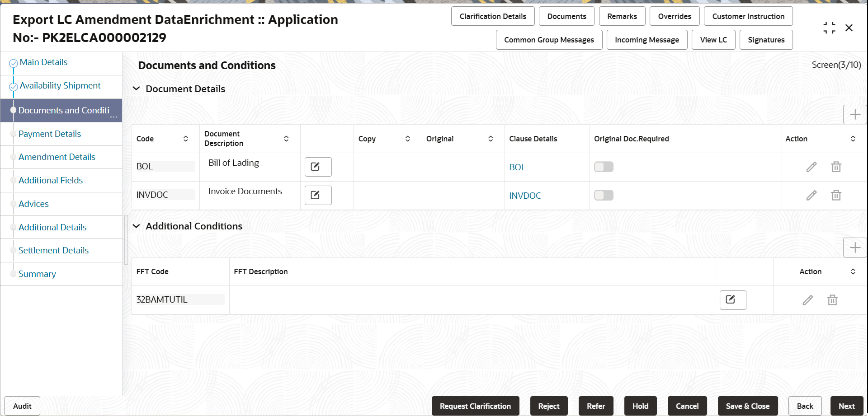Sort document table by Code column
This screenshot has width=868, height=416.
[185, 139]
